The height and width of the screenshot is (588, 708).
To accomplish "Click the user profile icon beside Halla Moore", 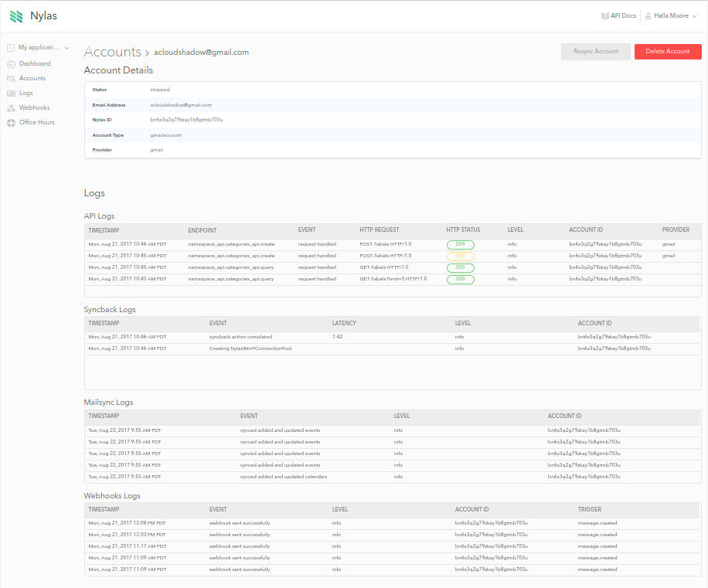I will (x=648, y=15).
